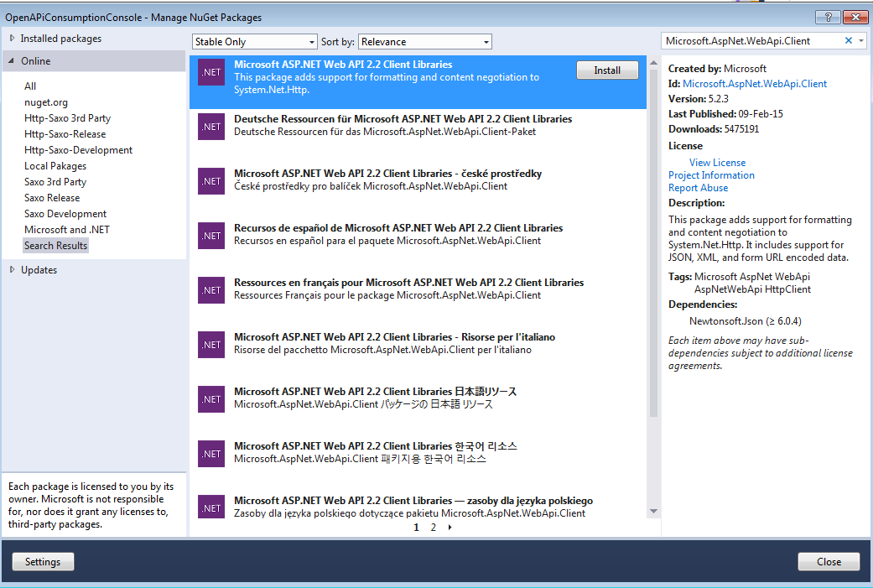Image resolution: width=873 pixels, height=588 pixels.
Task: Go to the next results page arrow
Action: coord(450,528)
